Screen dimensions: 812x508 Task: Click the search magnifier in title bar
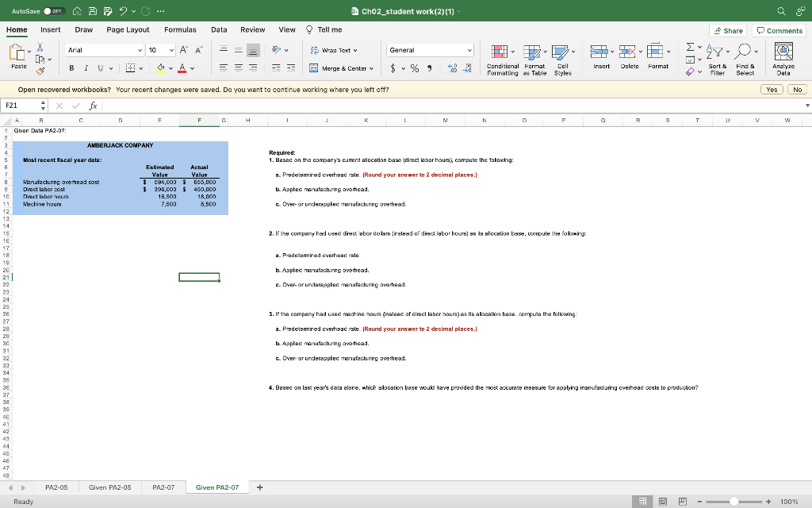click(x=781, y=11)
